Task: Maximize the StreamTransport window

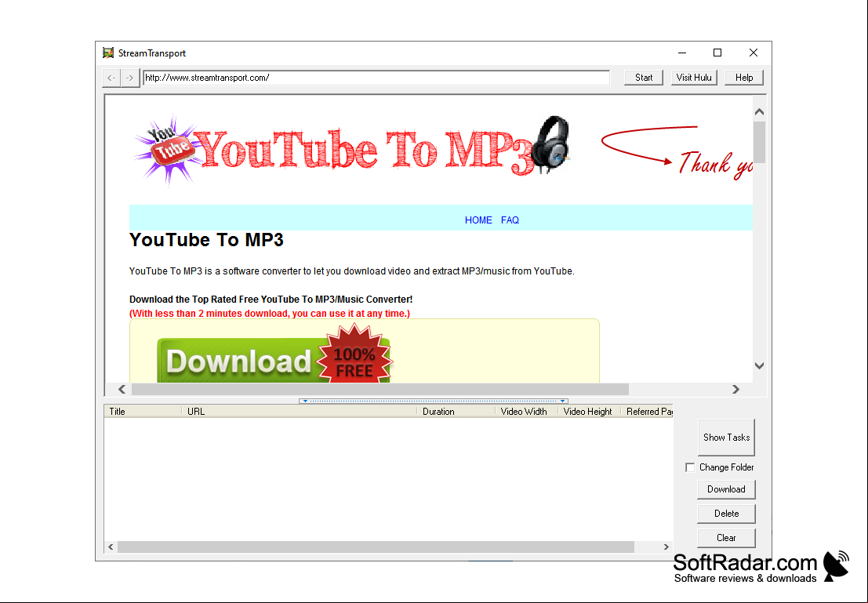Action: 717,53
